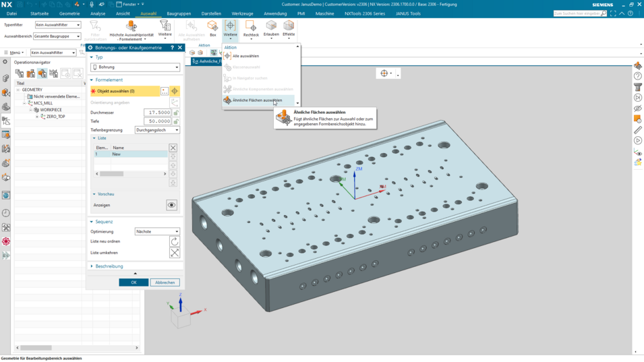The width and height of the screenshot is (644, 362).
Task: Open the history clock icon in sidebar
Action: pos(6,213)
